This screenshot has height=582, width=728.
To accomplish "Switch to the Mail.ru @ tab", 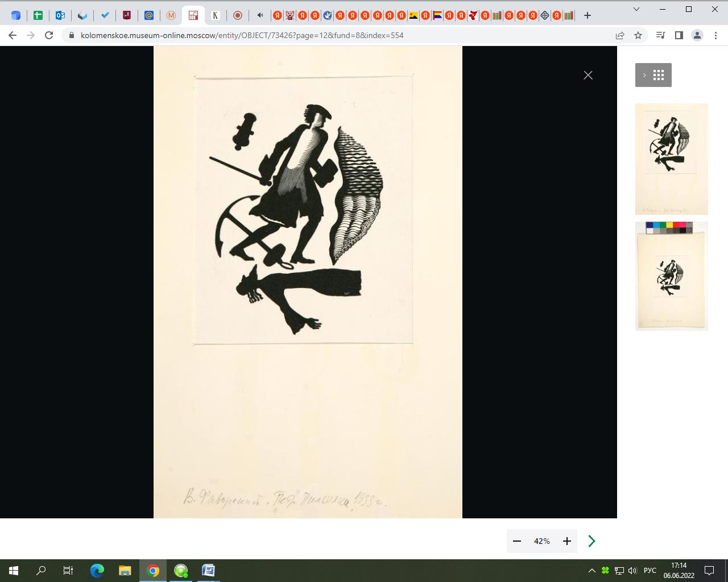I will [149, 15].
